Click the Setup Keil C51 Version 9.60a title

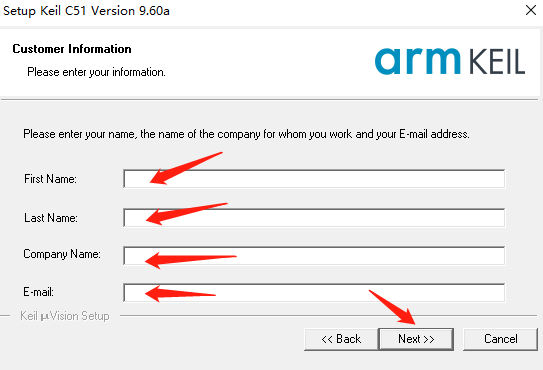tap(86, 11)
